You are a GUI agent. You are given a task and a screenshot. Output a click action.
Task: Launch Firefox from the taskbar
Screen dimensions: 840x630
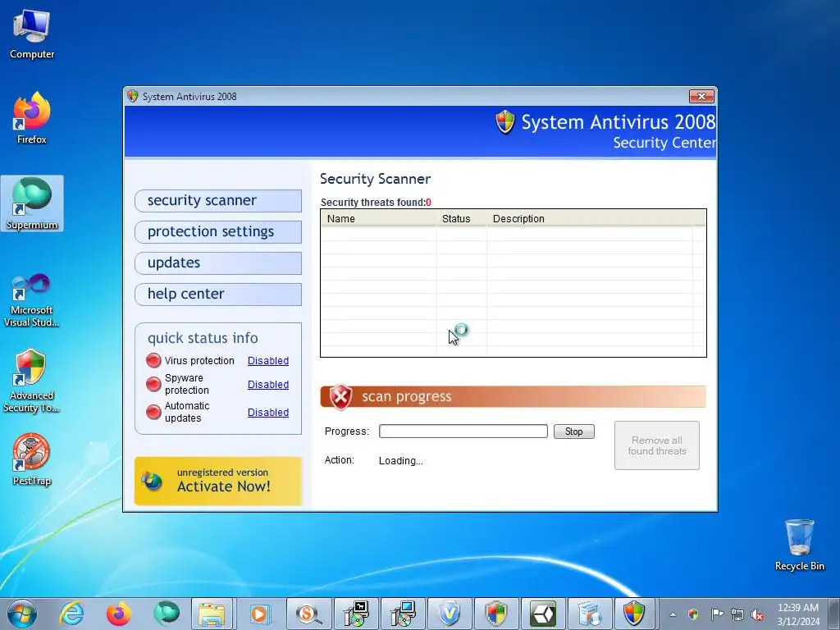(x=119, y=614)
